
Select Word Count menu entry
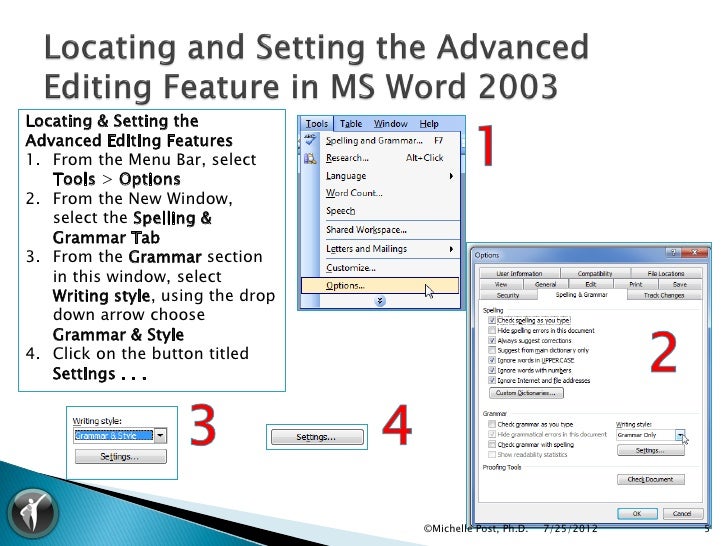[381, 193]
